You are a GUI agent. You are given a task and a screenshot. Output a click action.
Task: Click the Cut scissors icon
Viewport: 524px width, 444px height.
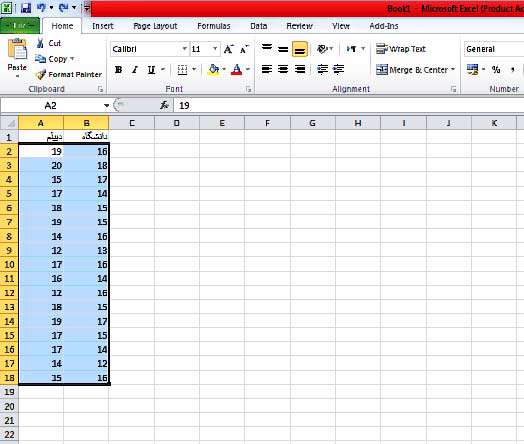click(40, 43)
